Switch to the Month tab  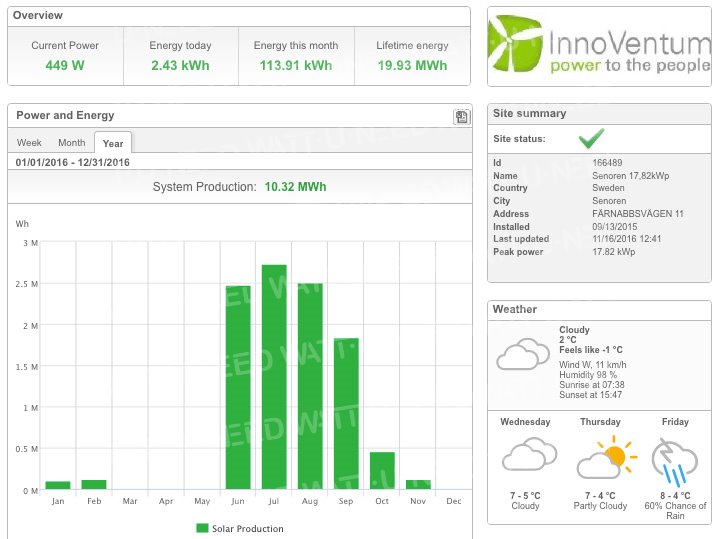click(71, 143)
